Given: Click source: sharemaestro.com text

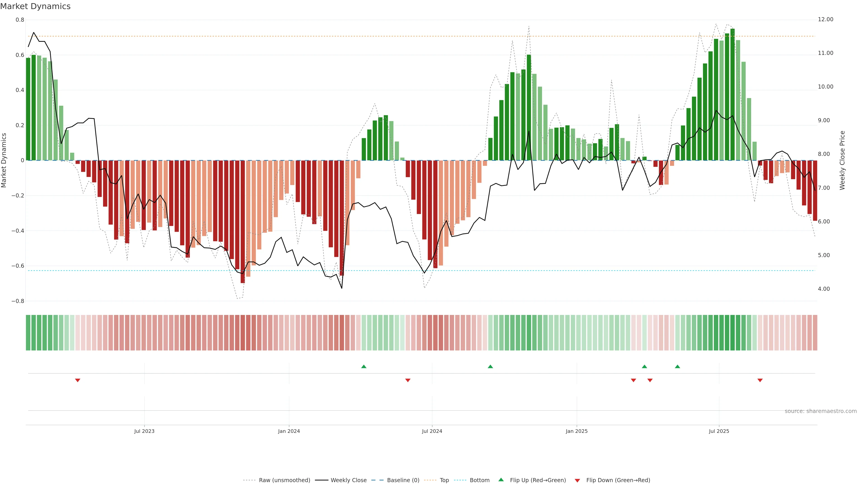Looking at the screenshot, I should click(821, 411).
